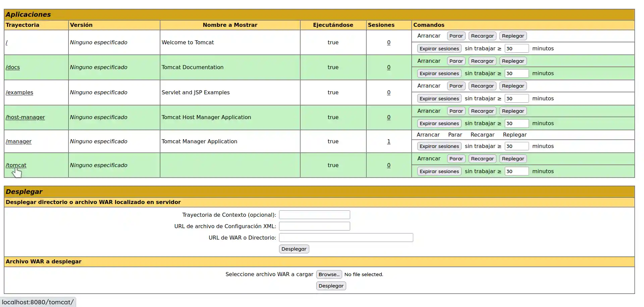
Task: Focus the idle minutes field for /tomcat
Action: click(x=517, y=171)
